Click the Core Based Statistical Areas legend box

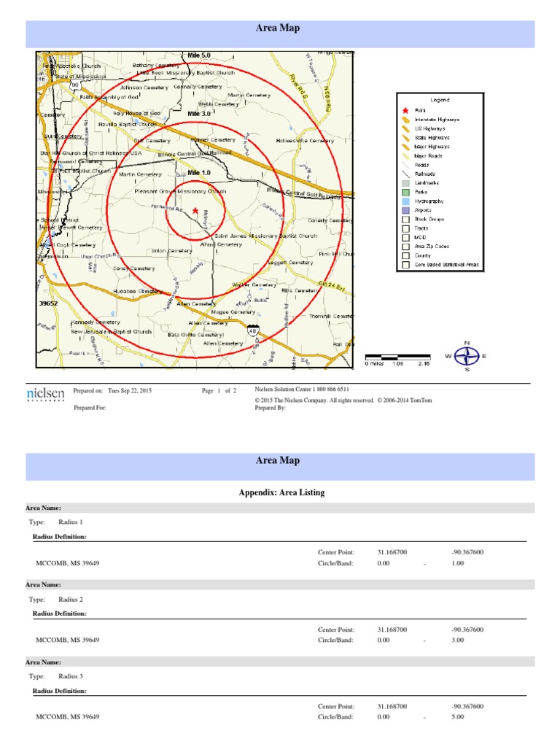405,264
